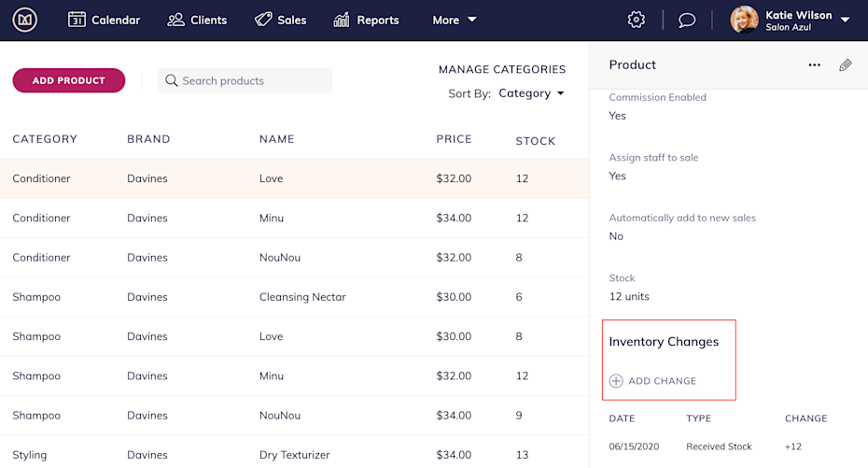Click the Salon Azul label
The height and width of the screenshot is (468, 868).
788,27
